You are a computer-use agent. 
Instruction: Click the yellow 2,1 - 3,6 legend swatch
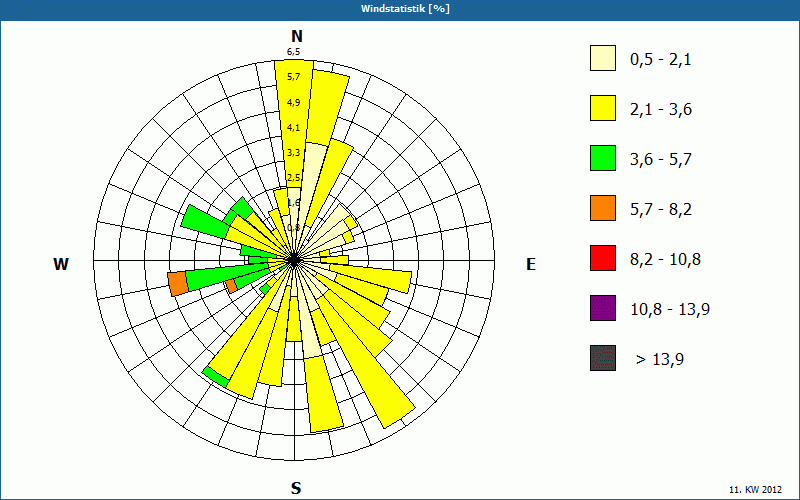tap(603, 108)
